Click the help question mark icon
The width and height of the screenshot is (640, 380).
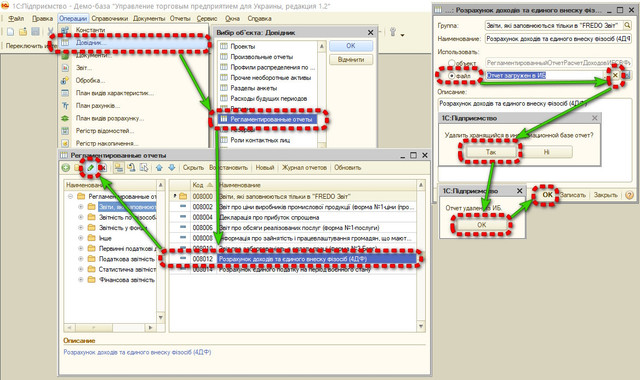tap(629, 195)
